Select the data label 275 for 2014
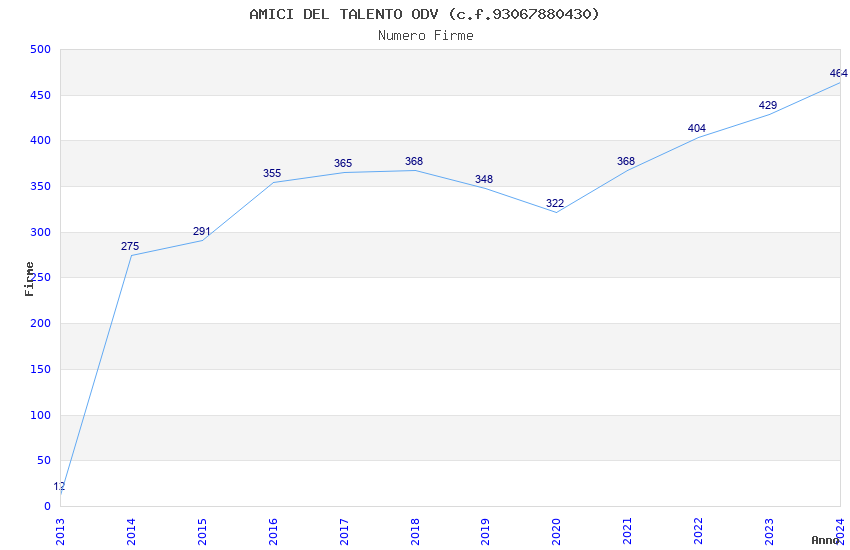850x550 pixels. click(130, 246)
